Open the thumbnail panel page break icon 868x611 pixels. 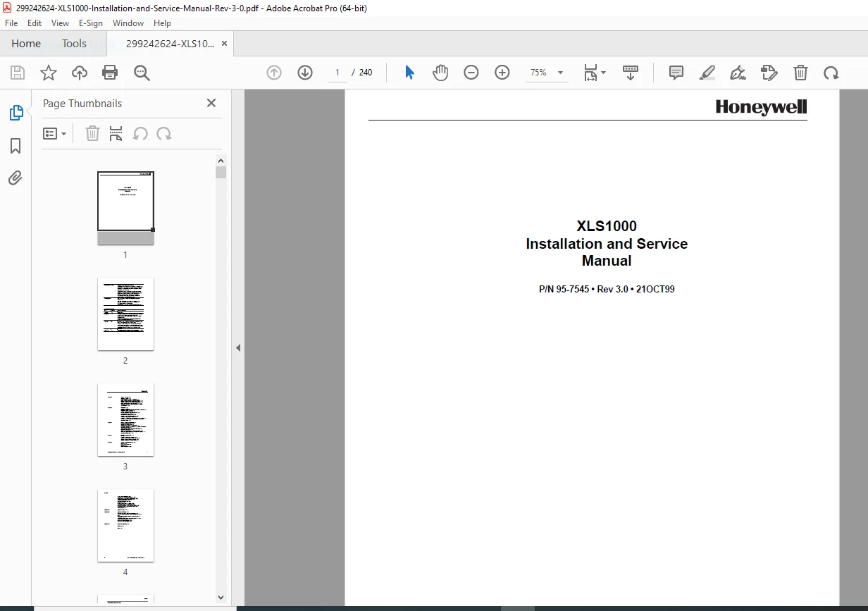point(116,134)
